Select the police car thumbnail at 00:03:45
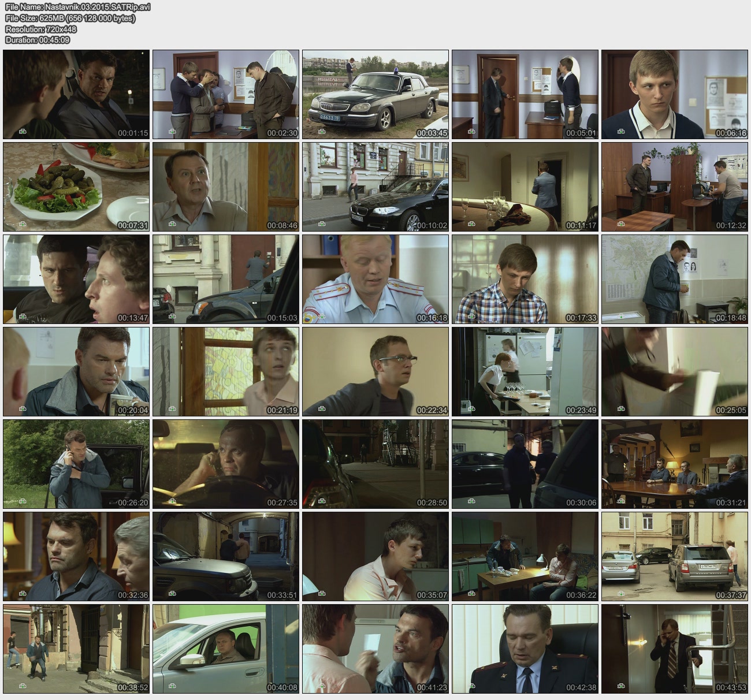The height and width of the screenshot is (700, 751). pos(375,94)
